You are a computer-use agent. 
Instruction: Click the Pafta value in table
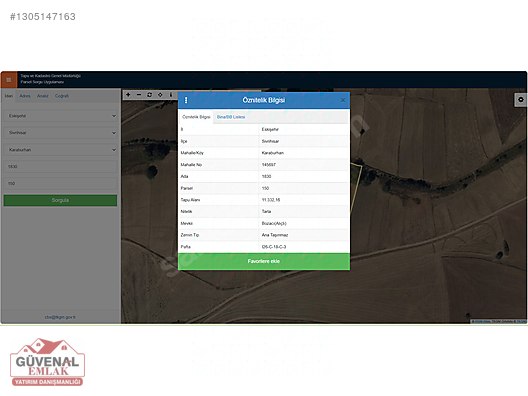(x=274, y=247)
